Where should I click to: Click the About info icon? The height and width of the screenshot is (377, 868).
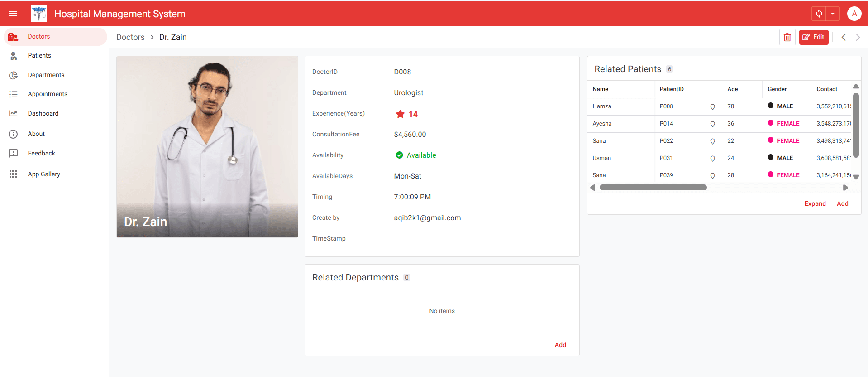[13, 134]
